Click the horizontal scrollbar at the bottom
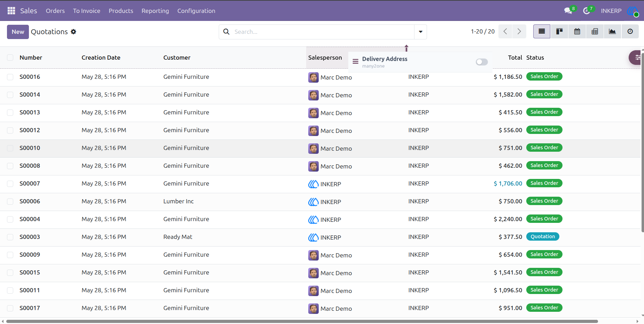644x324 pixels. 302,321
